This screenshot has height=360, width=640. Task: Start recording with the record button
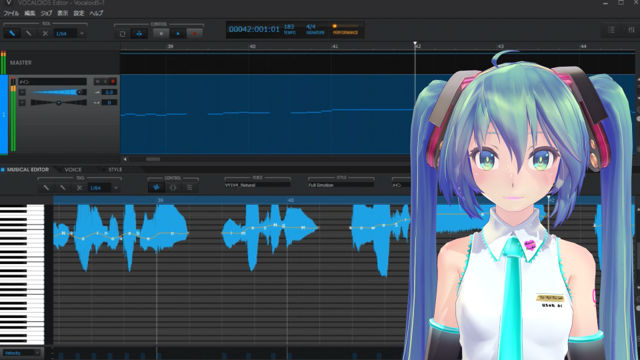195,33
